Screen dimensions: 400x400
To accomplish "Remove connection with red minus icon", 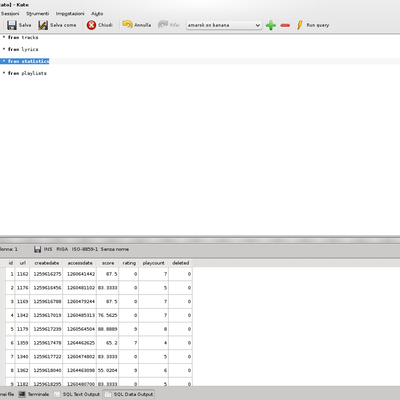I will pyautogui.click(x=285, y=25).
